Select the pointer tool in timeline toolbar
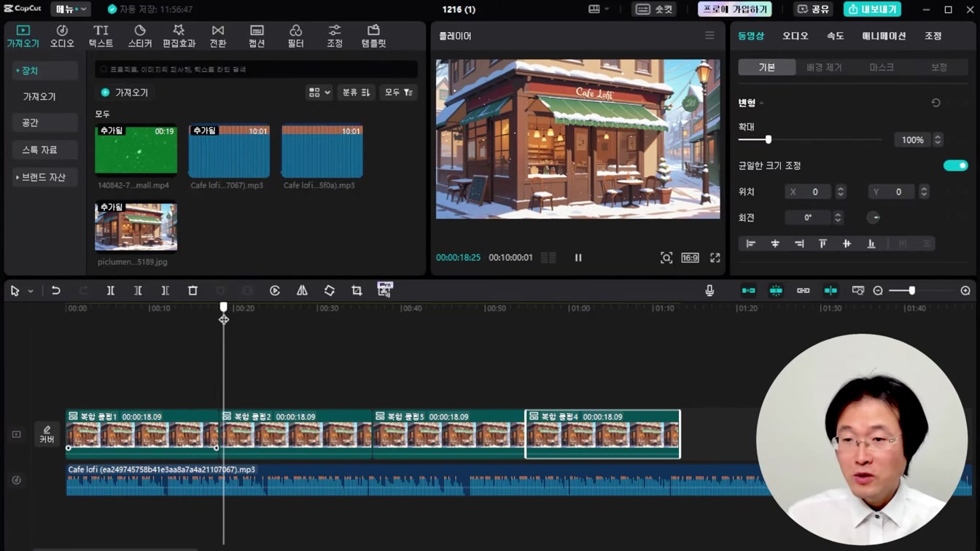 click(15, 291)
